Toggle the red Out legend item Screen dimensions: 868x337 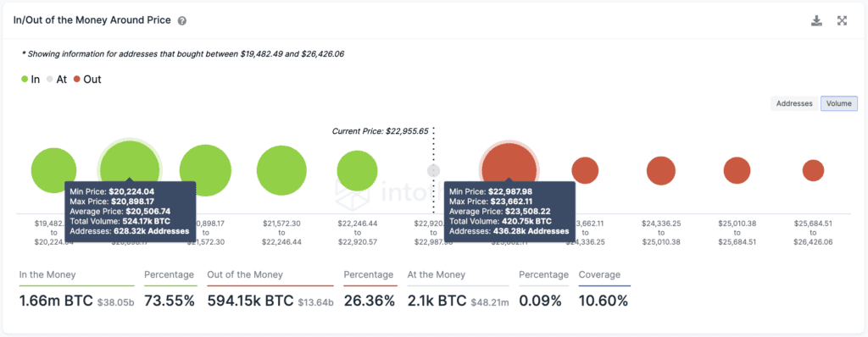87,79
